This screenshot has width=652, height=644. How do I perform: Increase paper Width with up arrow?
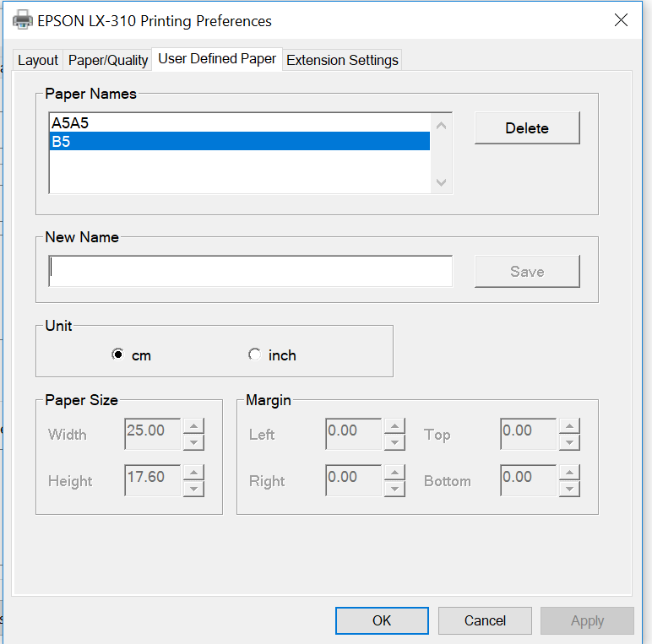coord(194,426)
